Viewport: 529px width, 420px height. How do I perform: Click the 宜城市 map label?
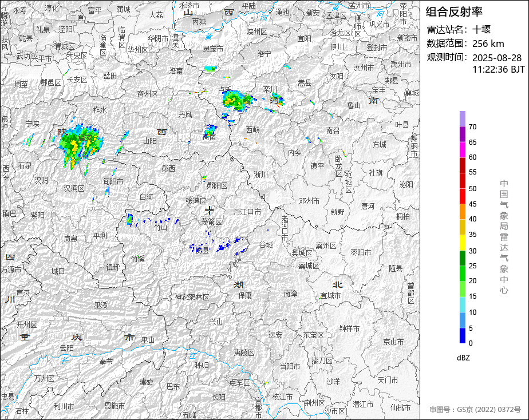coord(331,295)
